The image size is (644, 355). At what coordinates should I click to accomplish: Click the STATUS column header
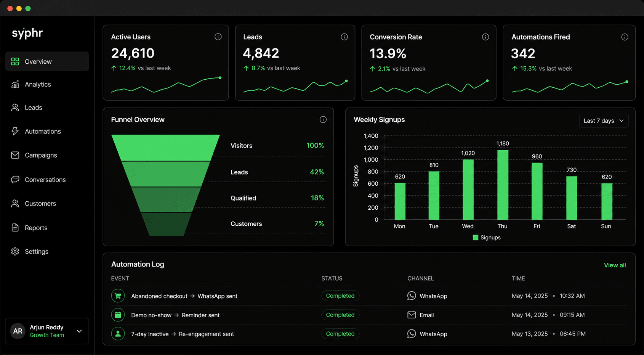tap(332, 278)
